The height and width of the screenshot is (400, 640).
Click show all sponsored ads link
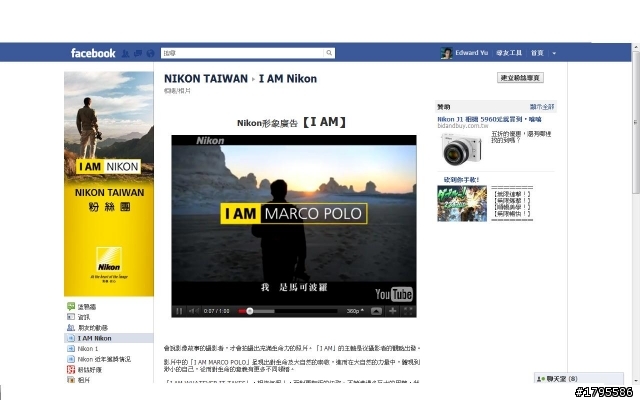[542, 107]
